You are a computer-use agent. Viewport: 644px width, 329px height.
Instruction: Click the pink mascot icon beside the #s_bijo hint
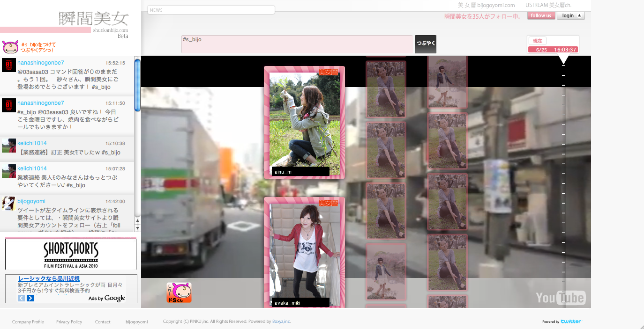point(10,47)
